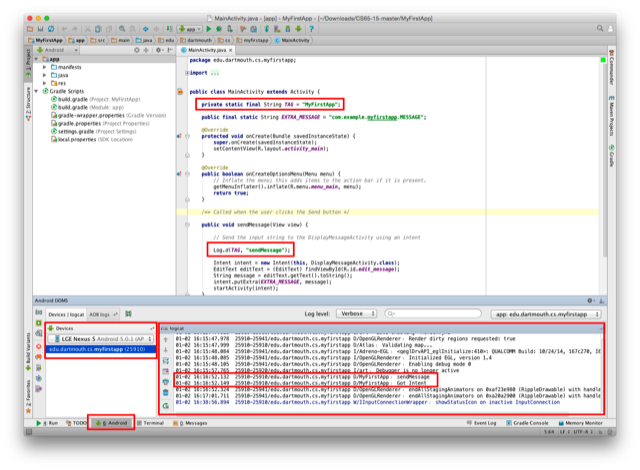640x470 pixels.
Task: Click the Copy icon in toolbar
Action: pos(98,29)
